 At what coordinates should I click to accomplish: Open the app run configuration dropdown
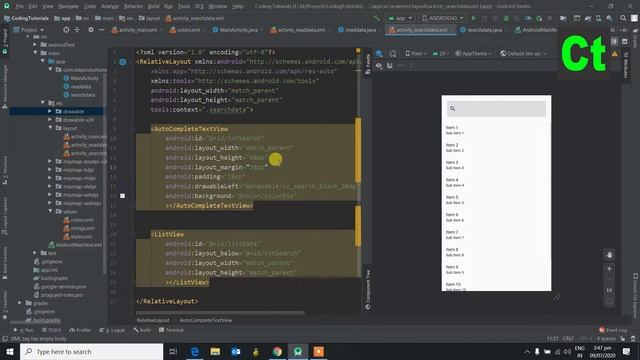click(x=400, y=18)
